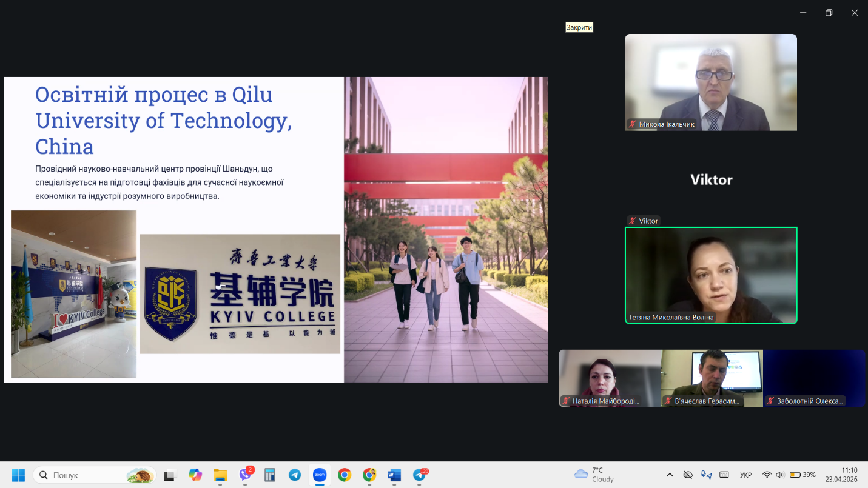The width and height of the screenshot is (868, 488).
Task: Click the Task View icon
Action: pos(170,476)
